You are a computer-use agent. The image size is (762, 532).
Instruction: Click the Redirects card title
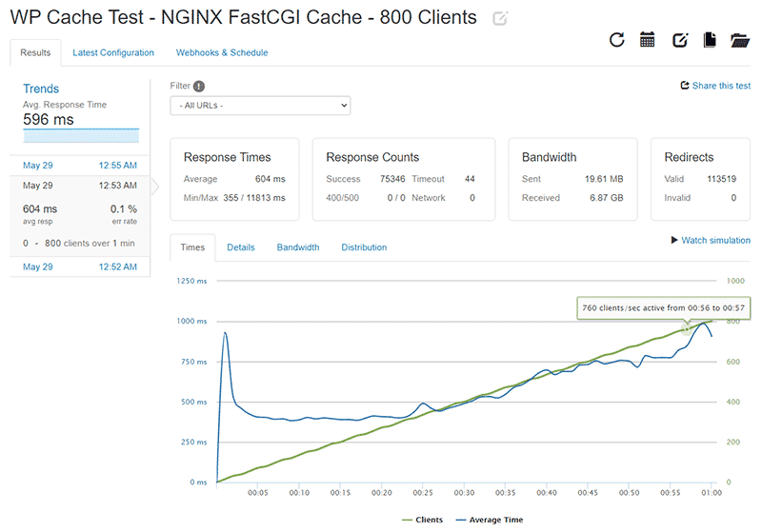(689, 157)
